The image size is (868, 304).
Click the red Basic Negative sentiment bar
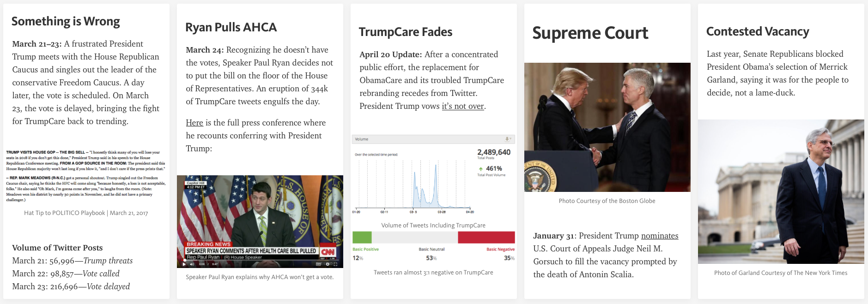coord(486,238)
